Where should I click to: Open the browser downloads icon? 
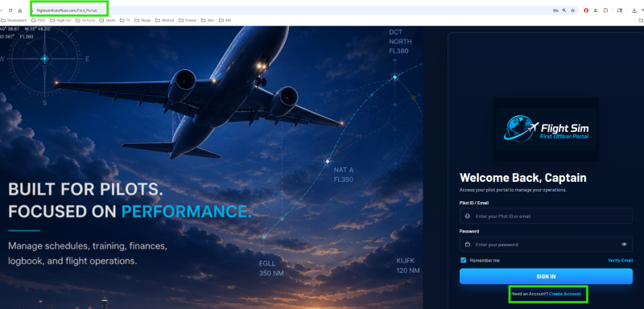(x=634, y=10)
